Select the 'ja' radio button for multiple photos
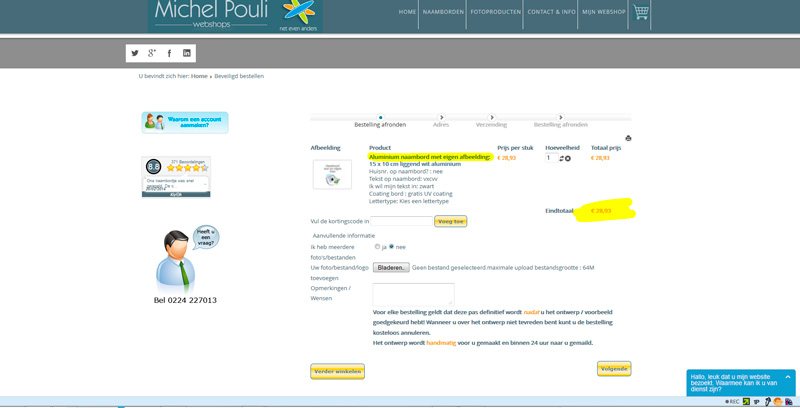The height and width of the screenshot is (408, 800). tap(378, 246)
